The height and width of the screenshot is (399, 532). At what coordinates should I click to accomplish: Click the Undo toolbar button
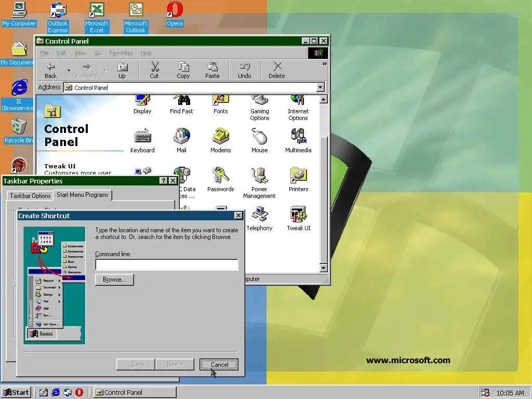point(245,71)
